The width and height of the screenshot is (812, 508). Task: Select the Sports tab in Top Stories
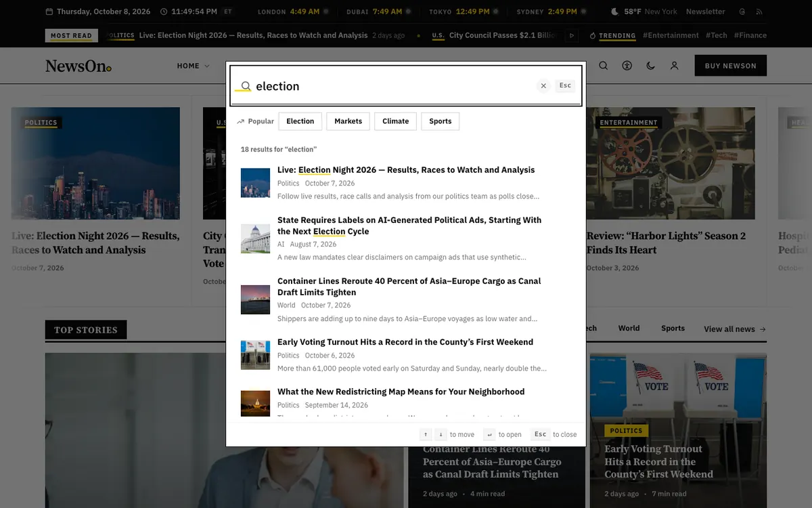673,329
